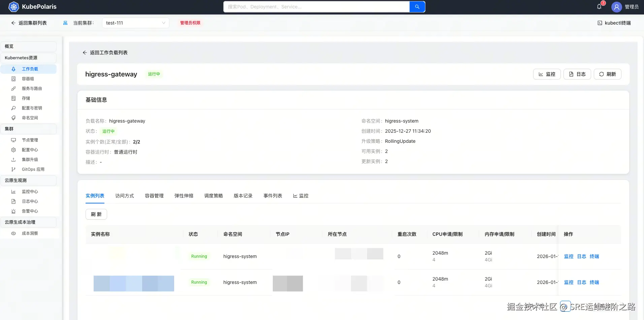Click the 告警中心 alert icon

13,211
